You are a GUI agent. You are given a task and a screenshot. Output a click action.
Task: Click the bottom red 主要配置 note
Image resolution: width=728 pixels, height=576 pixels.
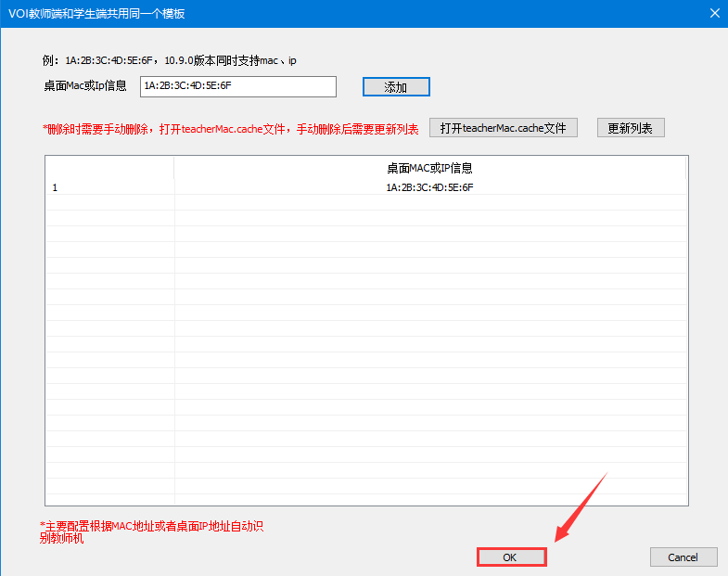152,531
